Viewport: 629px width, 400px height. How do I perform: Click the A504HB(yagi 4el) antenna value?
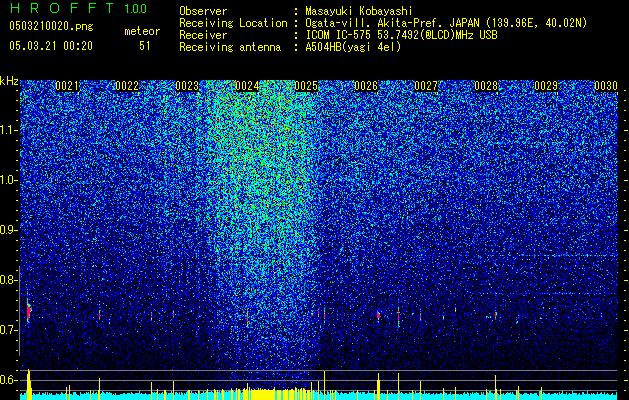(x=353, y=47)
